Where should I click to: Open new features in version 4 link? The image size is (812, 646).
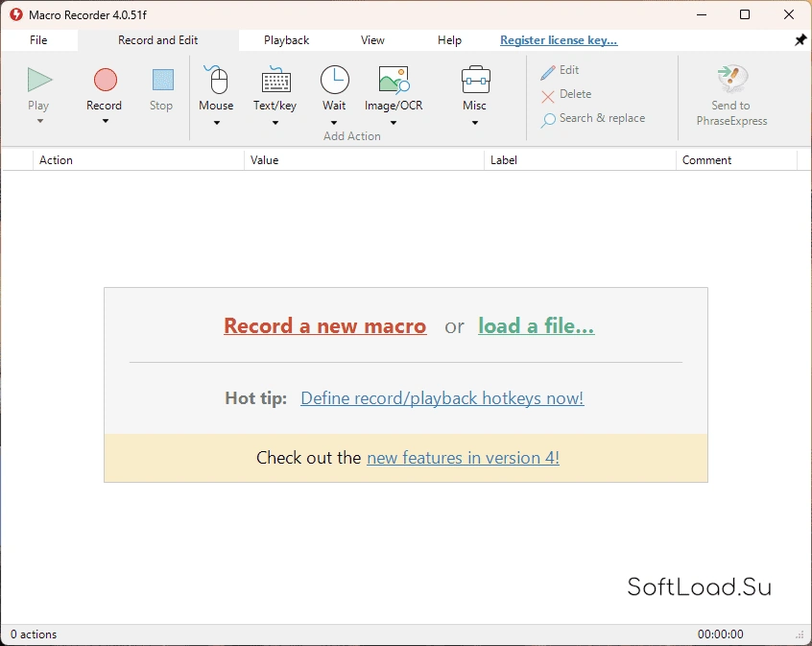(463, 458)
